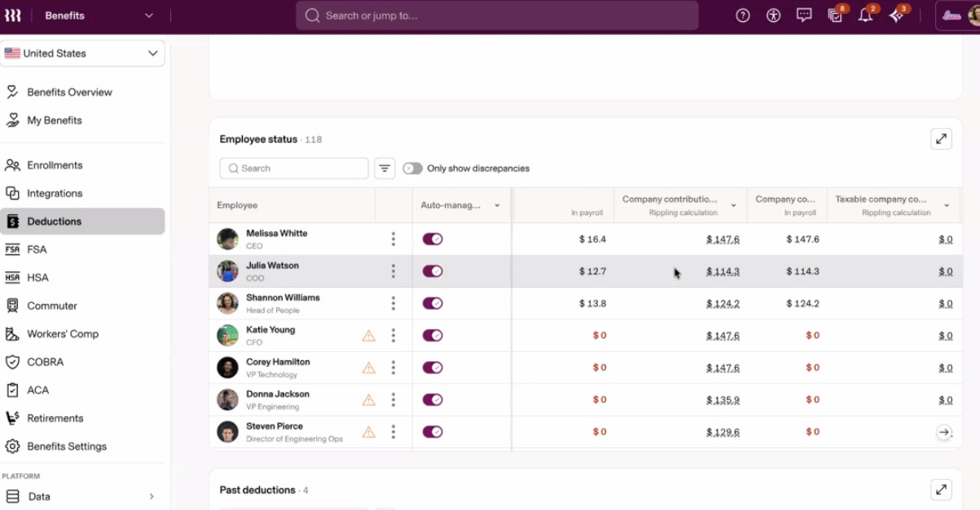
Task: Open the help question mark icon
Action: click(742, 15)
